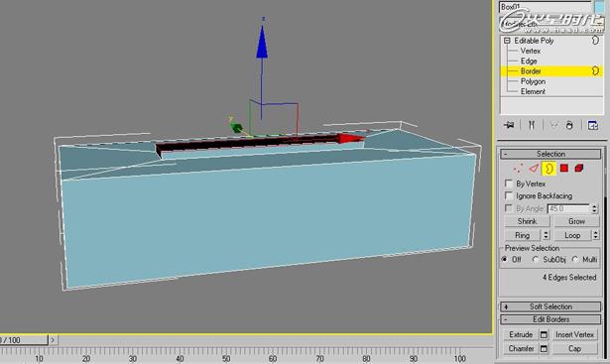Screen dimensions: 610x364
Task: Toggle By Angle checkbox
Action: [x=509, y=208]
